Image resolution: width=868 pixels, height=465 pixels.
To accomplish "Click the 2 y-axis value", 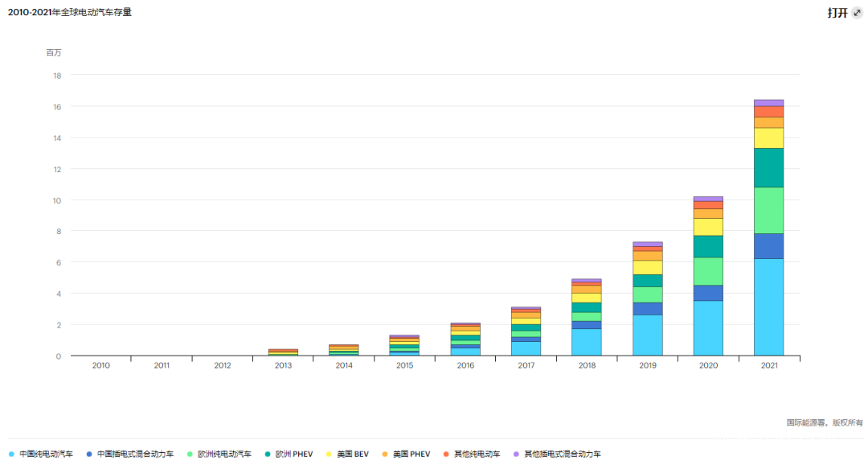I will click(x=58, y=325).
